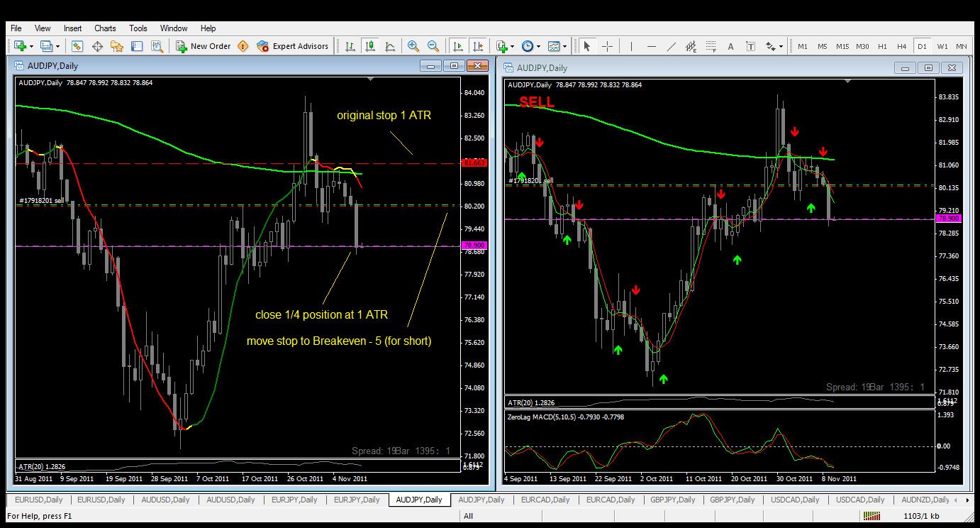Zoom out of the chart

433,46
